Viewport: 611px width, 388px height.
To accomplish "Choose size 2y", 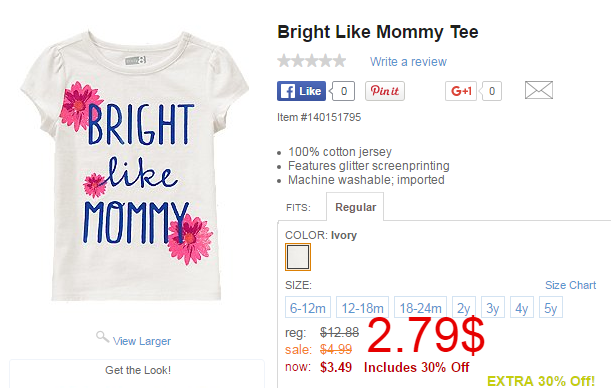I will 464,307.
